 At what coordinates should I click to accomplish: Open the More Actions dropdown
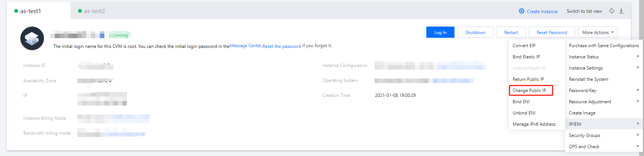597,33
